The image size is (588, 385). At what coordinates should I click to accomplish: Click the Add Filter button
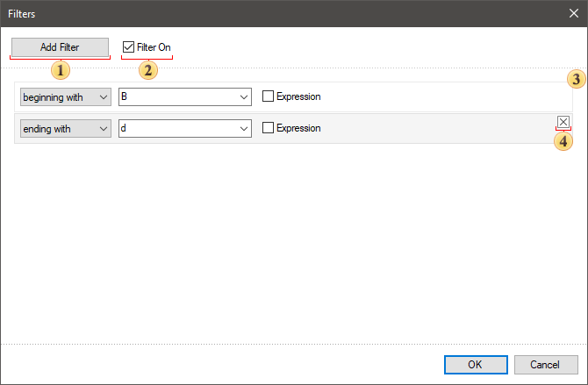pyautogui.click(x=61, y=46)
